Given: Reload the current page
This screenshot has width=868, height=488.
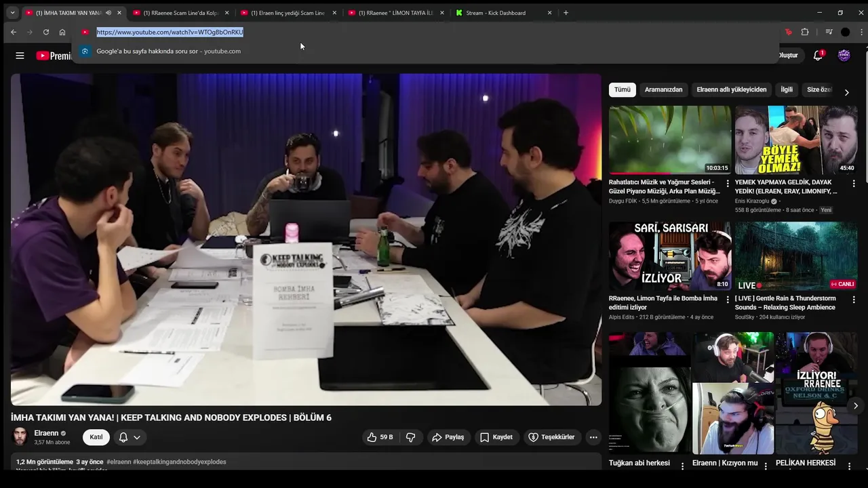Looking at the screenshot, I should [x=46, y=32].
